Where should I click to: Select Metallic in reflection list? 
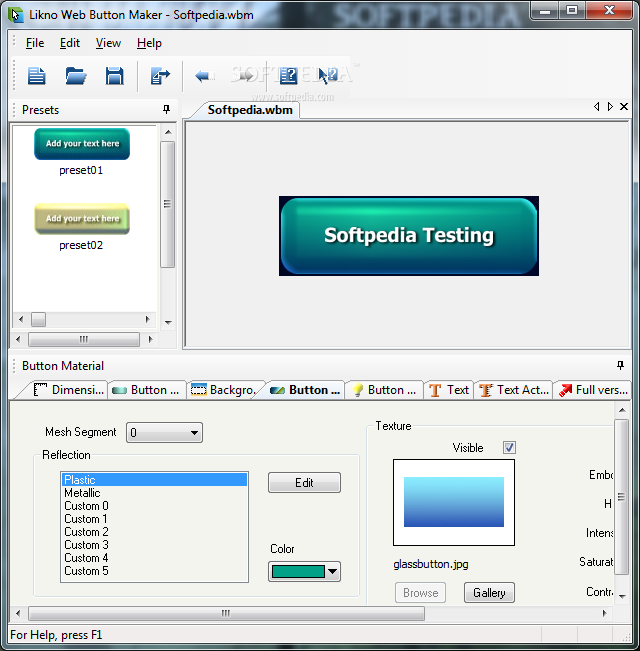point(154,493)
